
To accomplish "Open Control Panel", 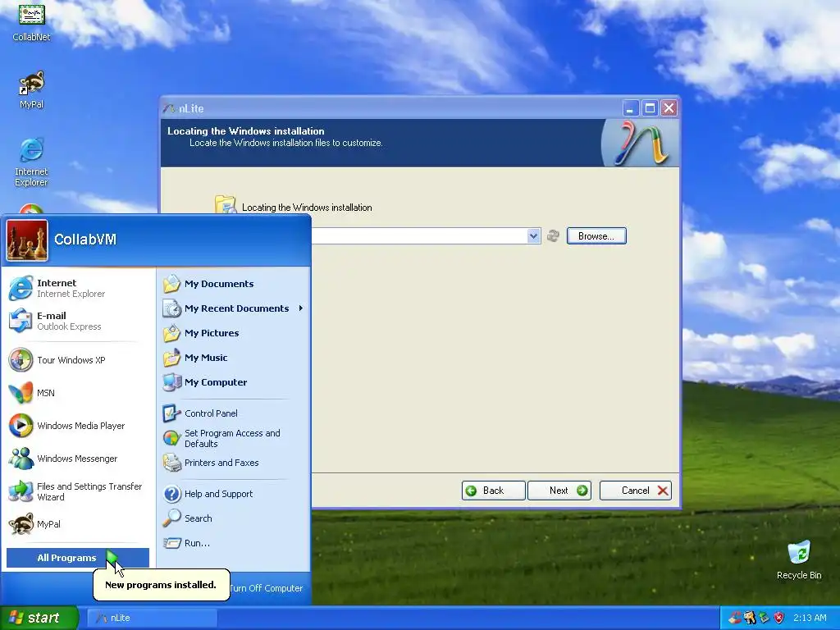I will [234, 413].
